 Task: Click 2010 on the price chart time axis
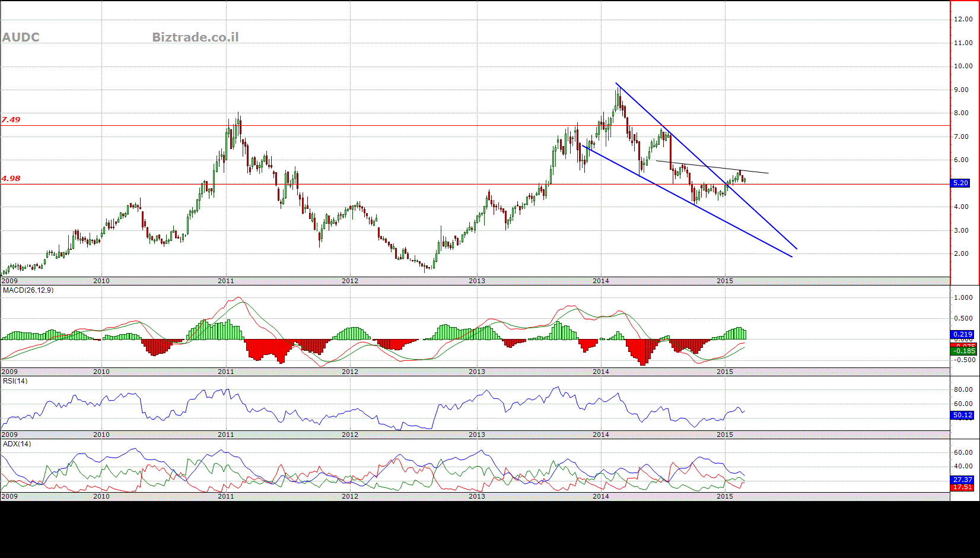101,281
